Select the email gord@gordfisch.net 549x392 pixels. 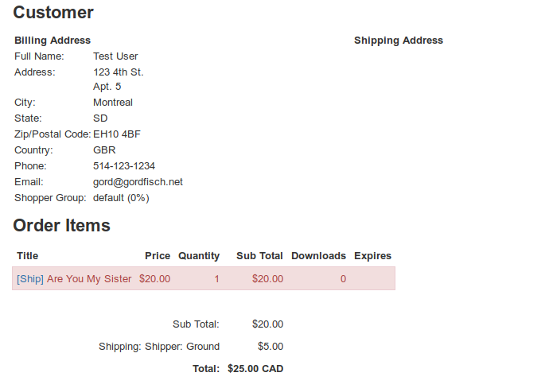(x=138, y=182)
